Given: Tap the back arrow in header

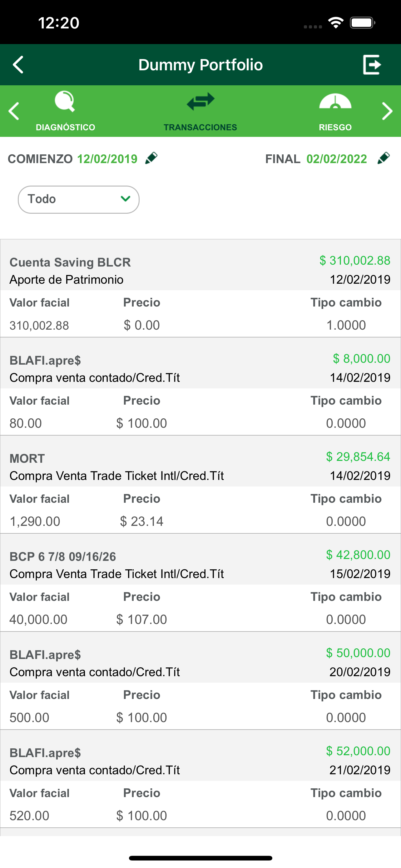Looking at the screenshot, I should coord(18,65).
